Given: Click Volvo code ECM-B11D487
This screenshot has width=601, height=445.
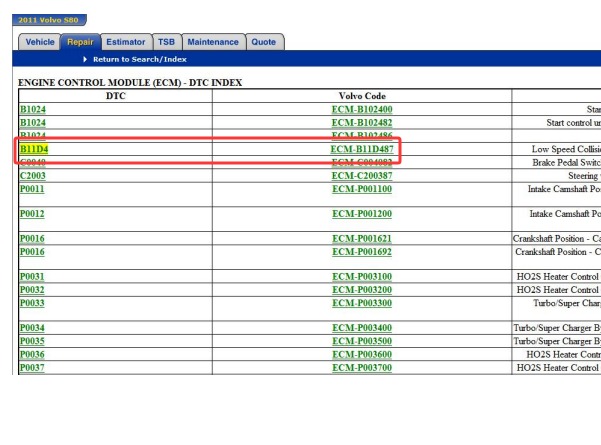Looking at the screenshot, I should click(362, 149).
